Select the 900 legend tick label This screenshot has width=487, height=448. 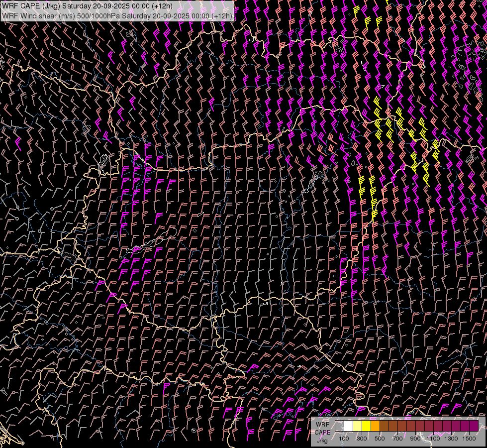click(415, 439)
